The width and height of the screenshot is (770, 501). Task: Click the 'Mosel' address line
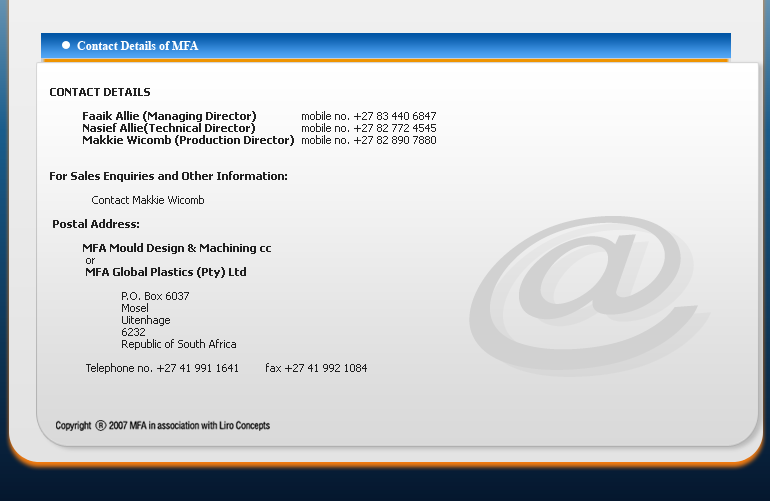point(135,308)
